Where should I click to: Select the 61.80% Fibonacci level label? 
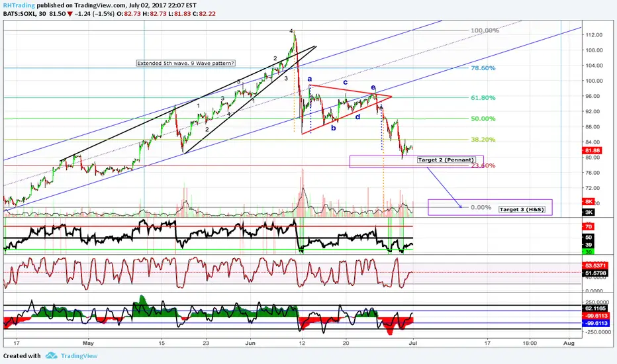pyautogui.click(x=483, y=97)
